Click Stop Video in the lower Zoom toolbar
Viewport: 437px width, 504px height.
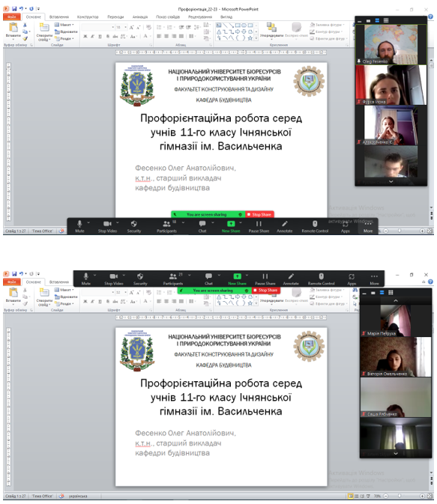click(114, 279)
